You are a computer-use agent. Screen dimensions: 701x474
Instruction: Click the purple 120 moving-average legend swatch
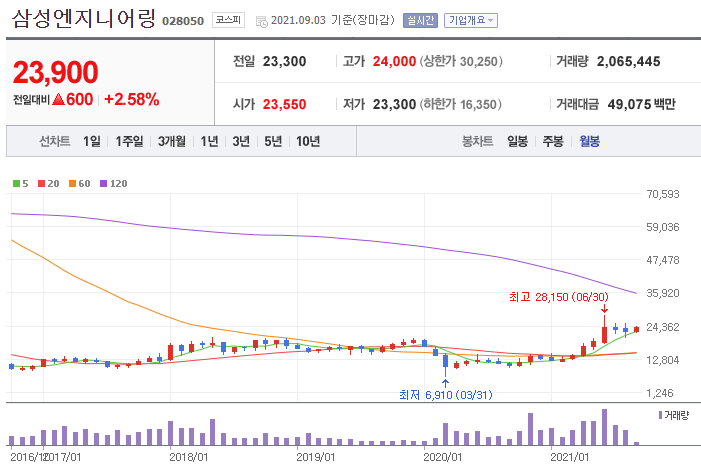[103, 183]
